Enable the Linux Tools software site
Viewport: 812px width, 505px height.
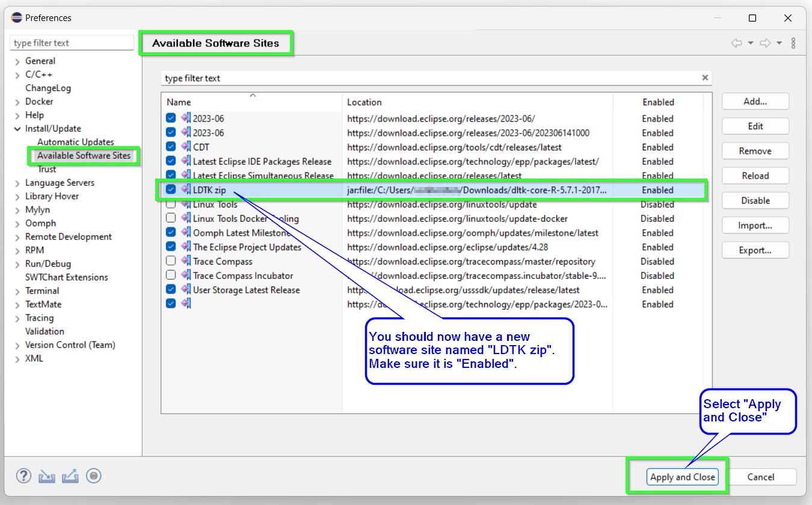pos(171,204)
